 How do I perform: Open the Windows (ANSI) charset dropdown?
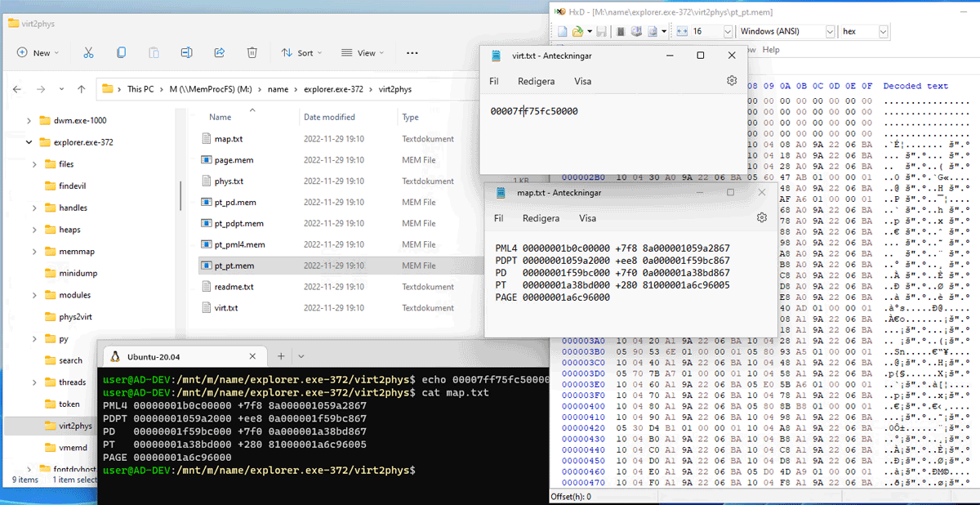click(x=830, y=31)
